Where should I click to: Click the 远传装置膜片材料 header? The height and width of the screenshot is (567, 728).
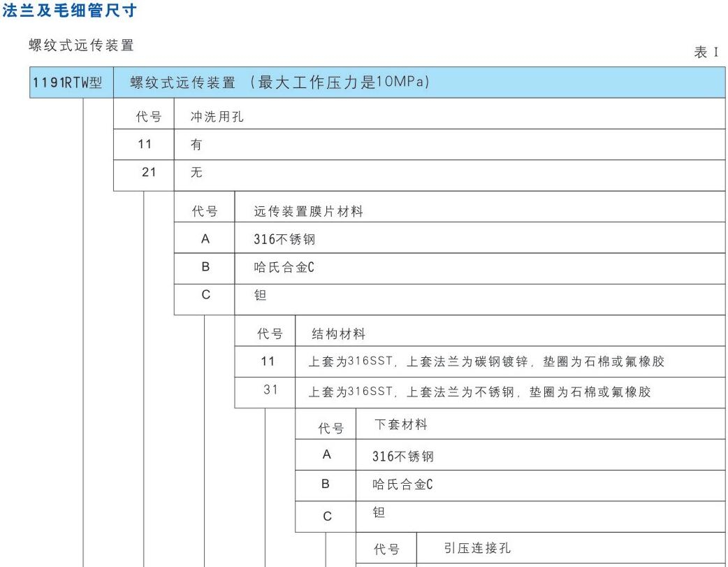pos(308,211)
